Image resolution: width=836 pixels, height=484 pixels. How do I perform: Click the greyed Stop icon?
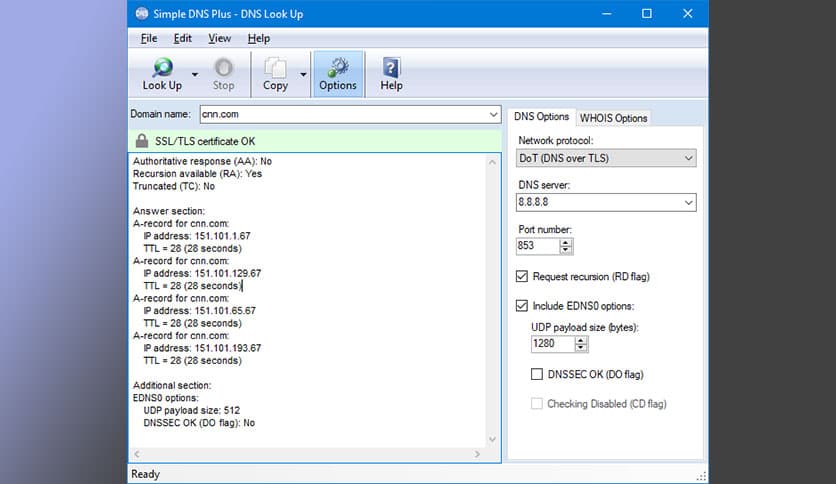tap(223, 68)
